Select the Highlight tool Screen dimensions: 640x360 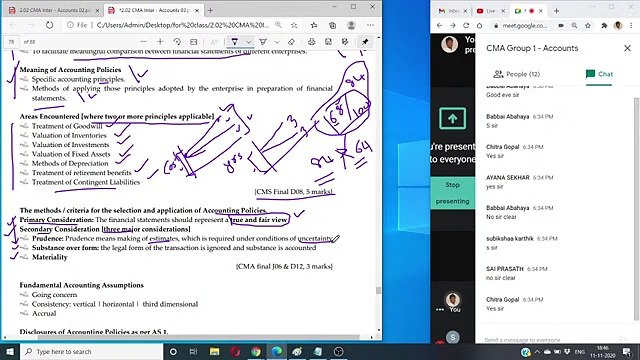coord(263,42)
